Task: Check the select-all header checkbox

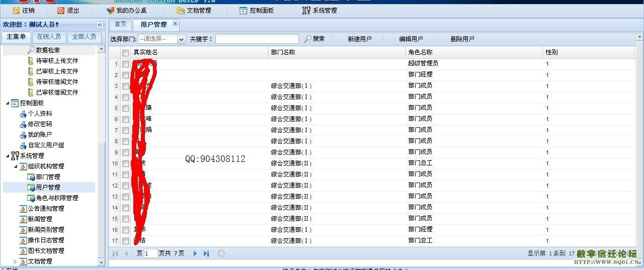Action: 125,53
